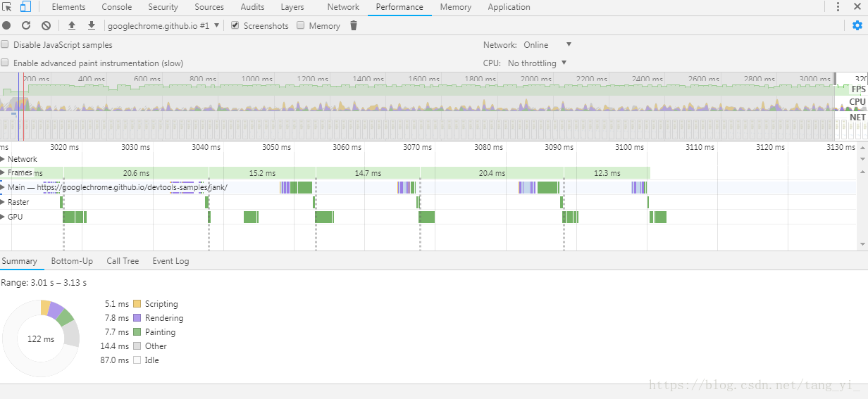Click the Range: 3.01 s – 3.13 s text
Viewport: 868px width, 399px height.
click(x=44, y=282)
